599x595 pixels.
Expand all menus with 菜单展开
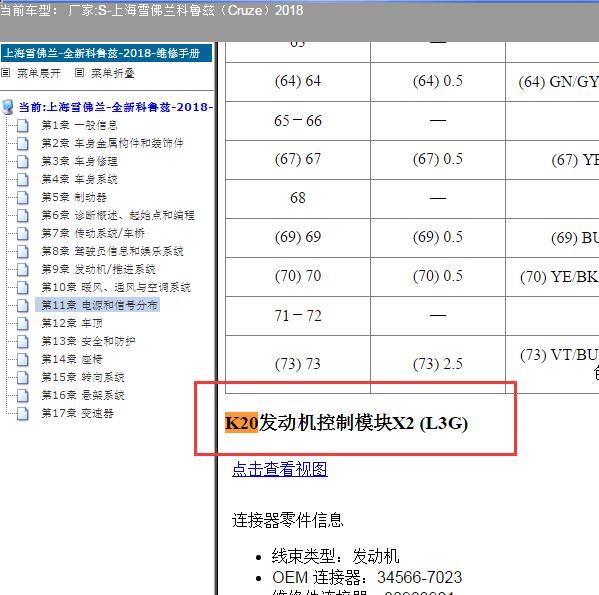click(39, 73)
